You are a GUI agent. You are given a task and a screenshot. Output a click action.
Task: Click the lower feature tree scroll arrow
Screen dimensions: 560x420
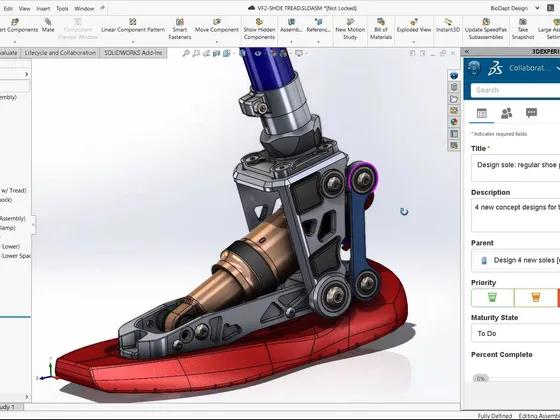pos(26,397)
